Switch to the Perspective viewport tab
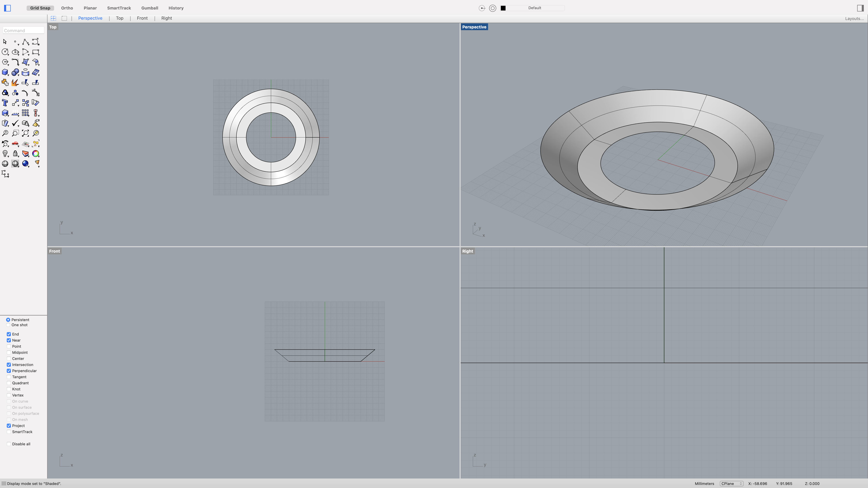 pos(90,18)
